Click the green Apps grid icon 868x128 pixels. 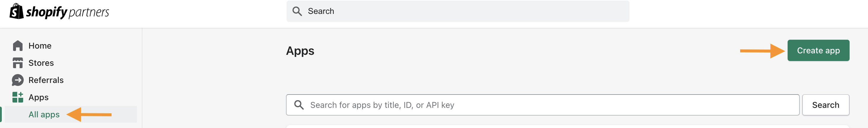[x=18, y=97]
